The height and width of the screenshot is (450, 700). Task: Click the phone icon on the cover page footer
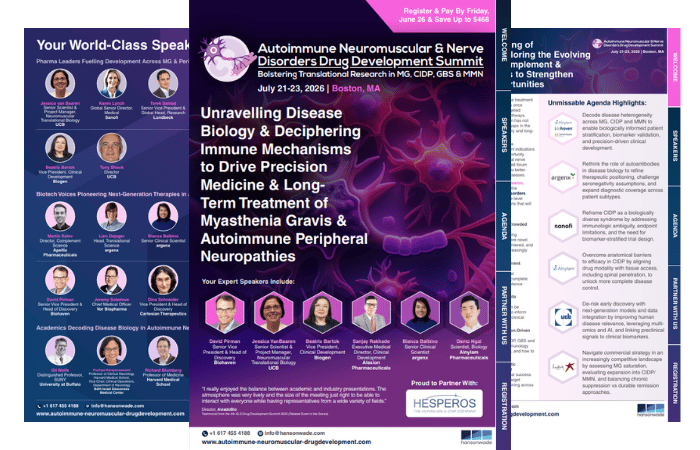click(x=205, y=433)
